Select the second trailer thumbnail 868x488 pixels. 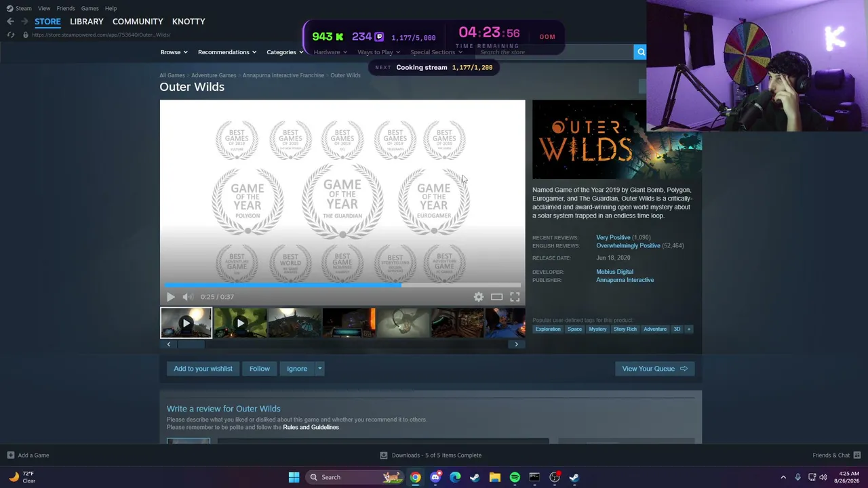pos(240,323)
